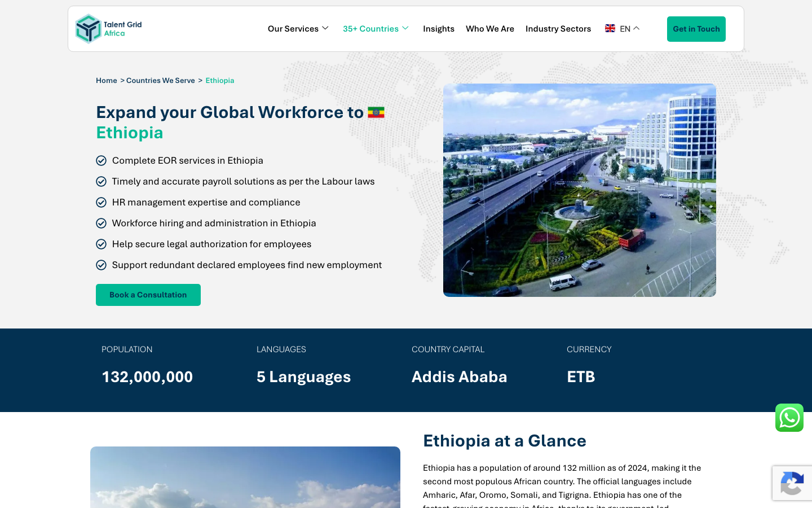Expand the 35+ Countries dropdown chevron
The height and width of the screenshot is (508, 812).
(405, 28)
